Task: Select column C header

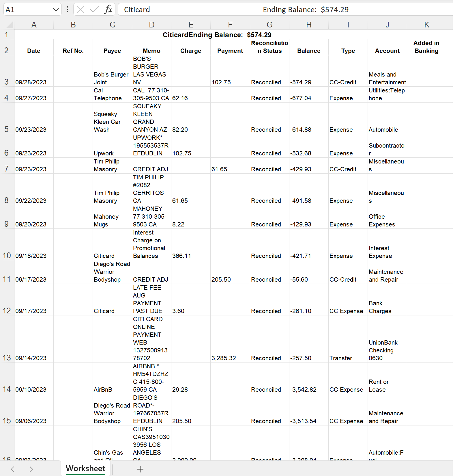Action: (113, 25)
